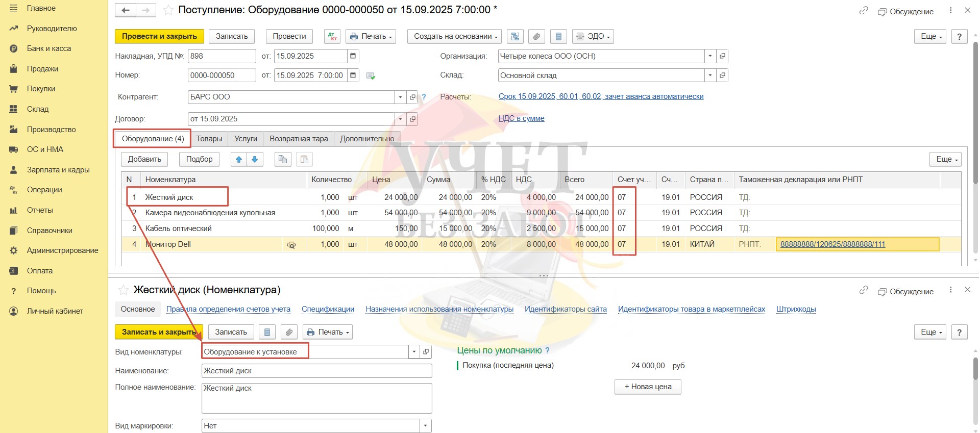Click the НДС в сумме link
This screenshot has width=980, height=433.
point(521,118)
